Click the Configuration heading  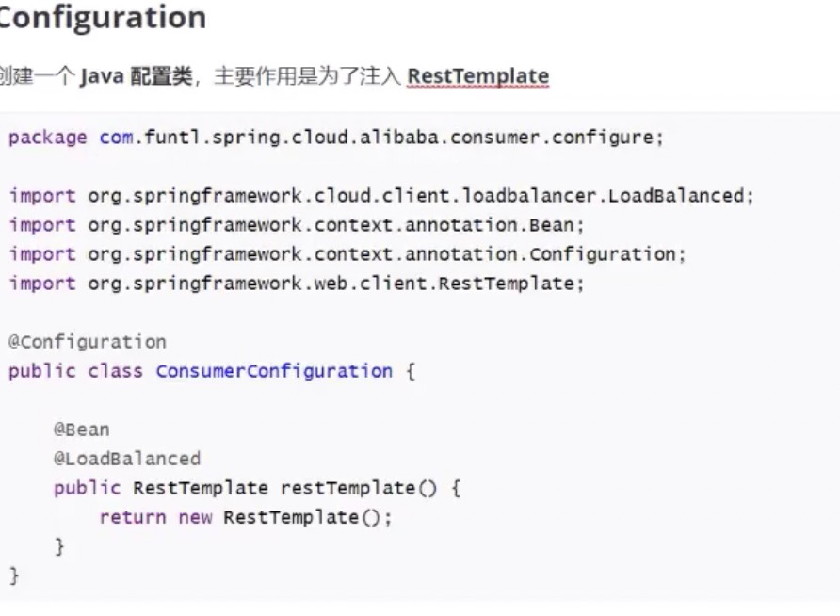(103, 18)
